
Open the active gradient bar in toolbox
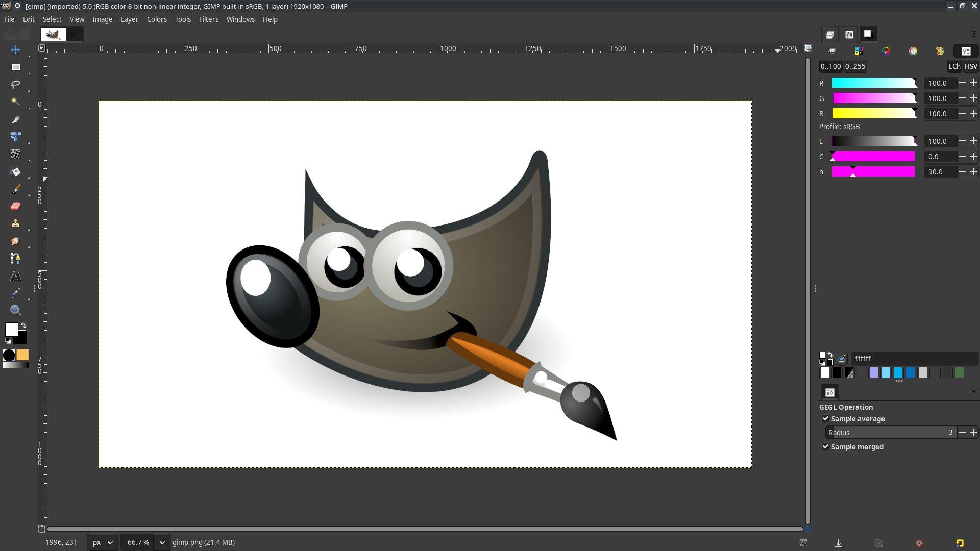[x=15, y=365]
